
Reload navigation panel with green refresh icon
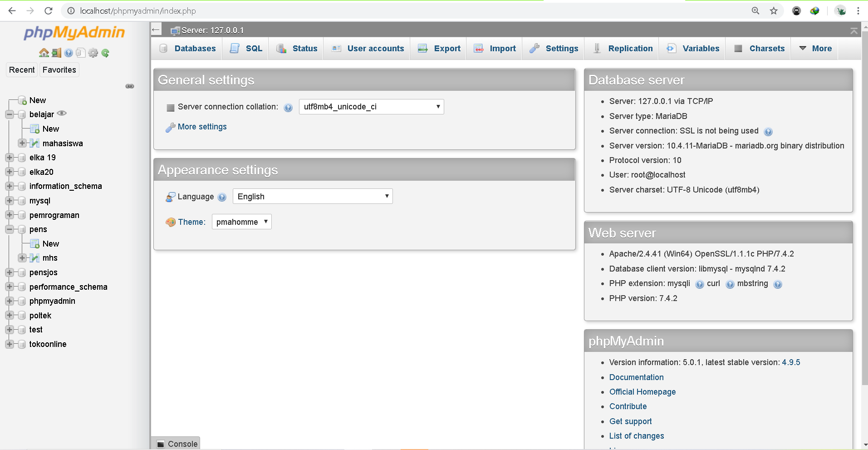click(x=105, y=53)
